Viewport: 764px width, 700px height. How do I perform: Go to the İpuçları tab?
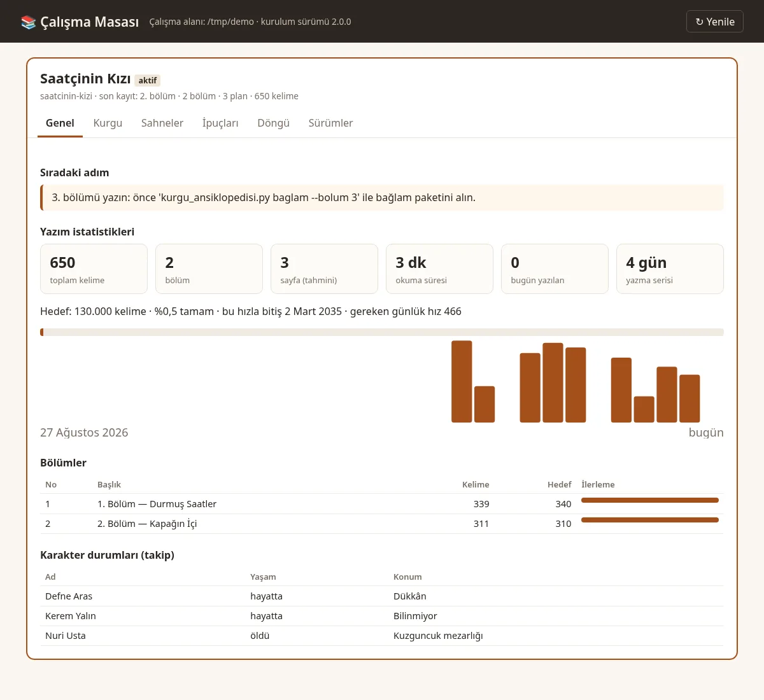[x=220, y=123]
